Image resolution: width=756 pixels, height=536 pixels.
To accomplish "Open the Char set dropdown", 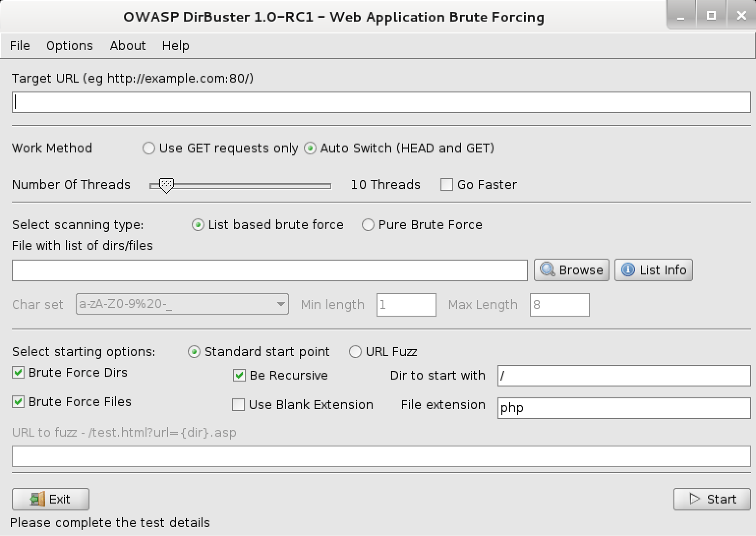I will (x=182, y=304).
